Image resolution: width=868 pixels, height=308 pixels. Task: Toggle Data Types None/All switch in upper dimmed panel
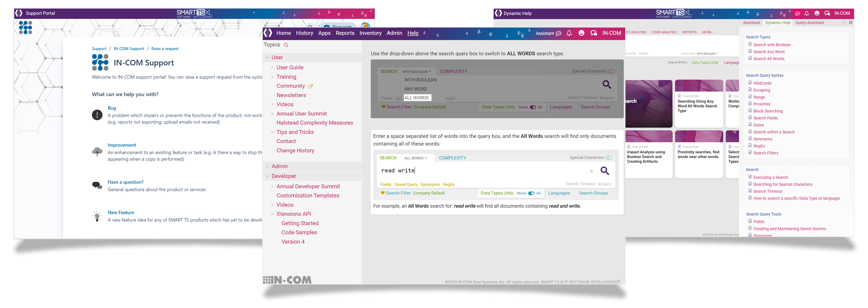point(533,107)
